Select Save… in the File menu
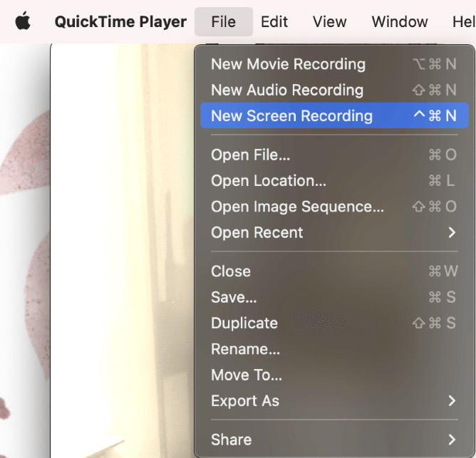The image size is (476, 458). (x=234, y=297)
